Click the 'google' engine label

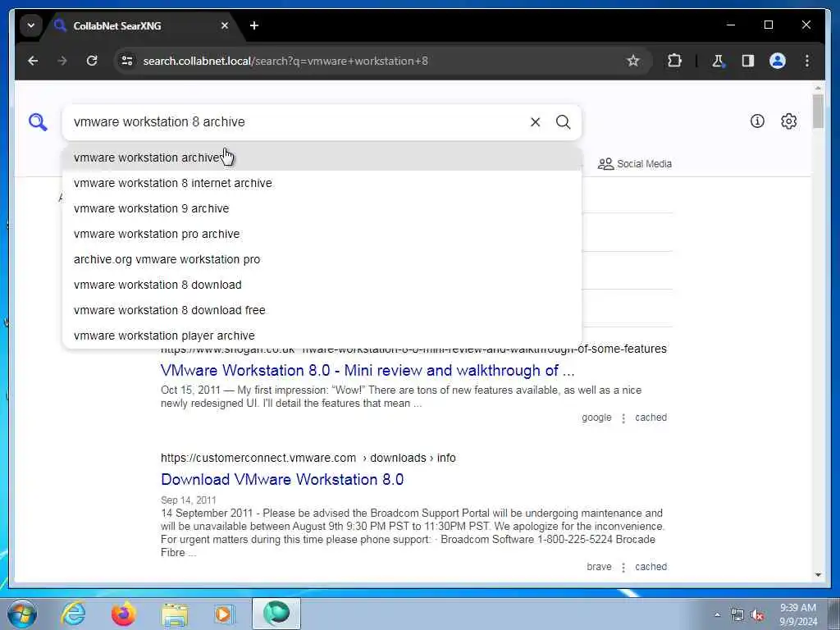click(596, 418)
